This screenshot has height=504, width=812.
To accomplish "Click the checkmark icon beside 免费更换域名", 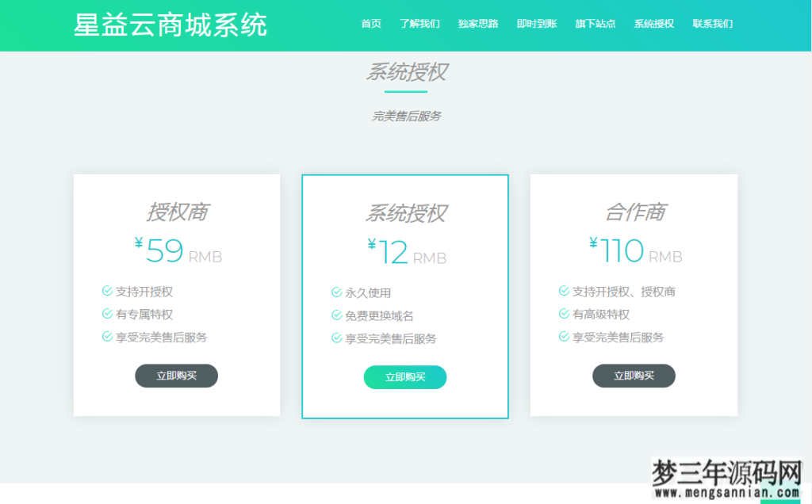I will click(x=336, y=315).
